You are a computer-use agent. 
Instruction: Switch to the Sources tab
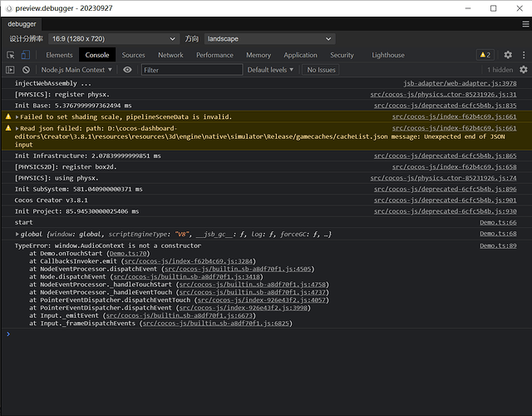tap(133, 55)
